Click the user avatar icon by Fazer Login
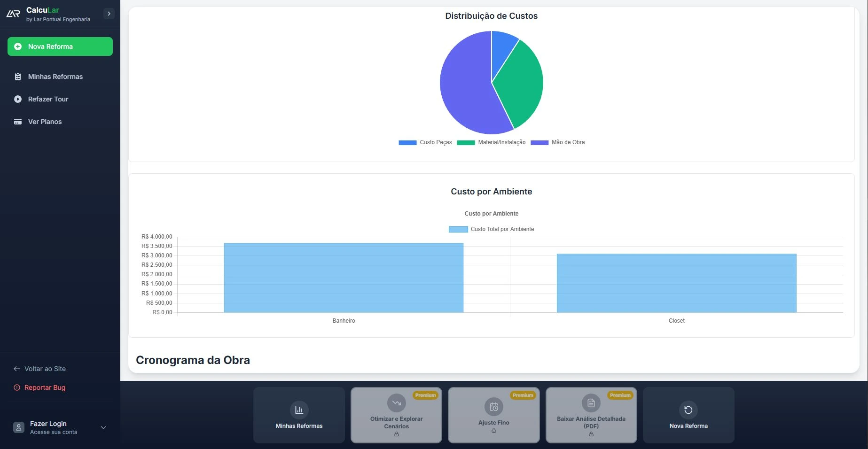868x449 pixels. pyautogui.click(x=19, y=427)
